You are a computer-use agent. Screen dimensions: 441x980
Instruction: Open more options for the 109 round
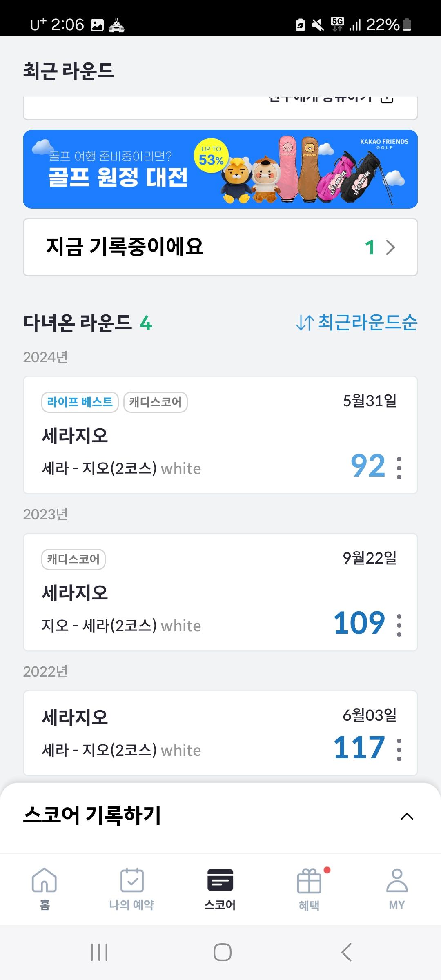pos(399,625)
